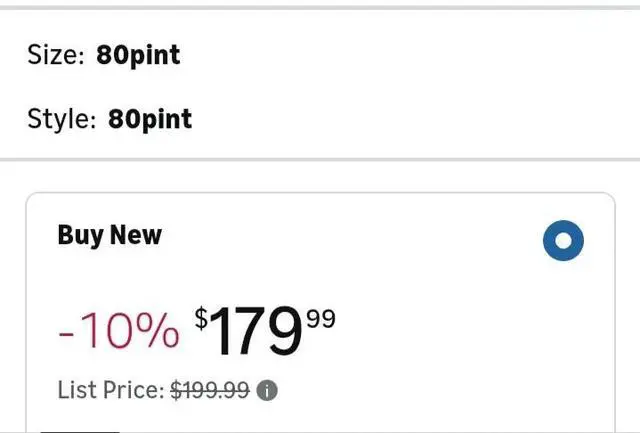Click the List Price label text
The width and height of the screenshot is (640, 433).
click(x=110, y=391)
